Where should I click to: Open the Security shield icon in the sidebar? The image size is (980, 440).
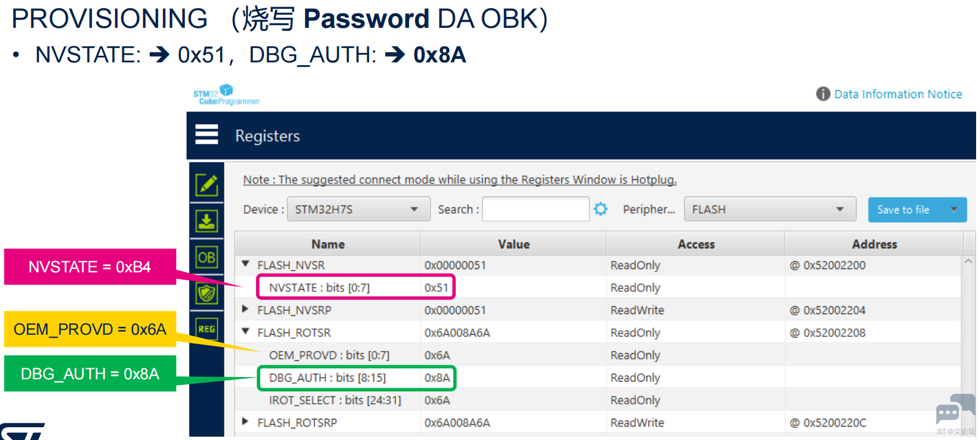(x=207, y=293)
